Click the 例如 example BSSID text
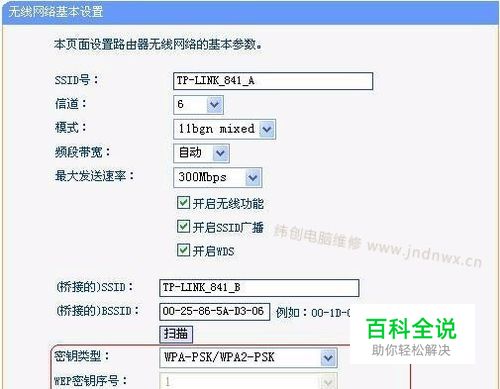500x389 pixels. tap(313, 313)
